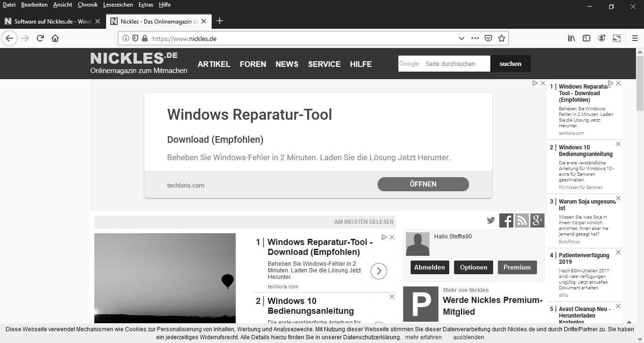Open SERVICE in site navigation
644x343 pixels.
click(324, 64)
